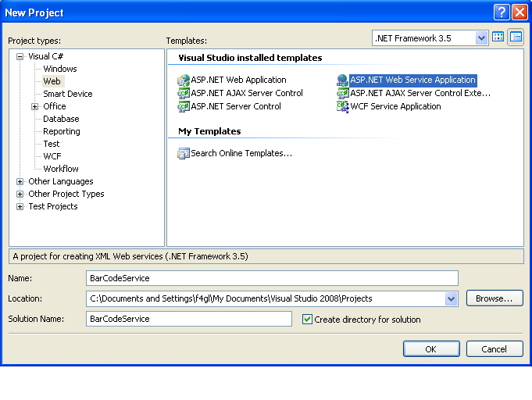
Task: Click the OK button
Action: tap(431, 349)
